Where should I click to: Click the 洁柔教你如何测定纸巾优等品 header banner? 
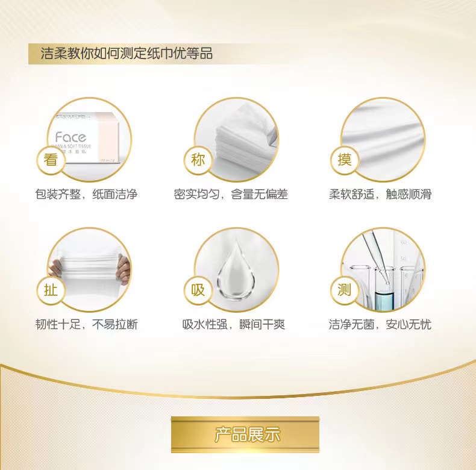(x=128, y=54)
